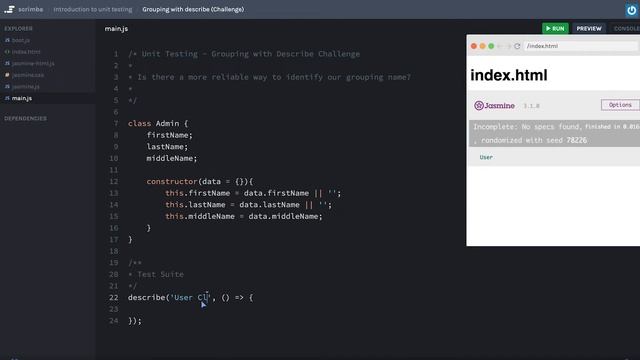Open jasmine.js in the explorer
640x360 pixels.
click(25, 86)
